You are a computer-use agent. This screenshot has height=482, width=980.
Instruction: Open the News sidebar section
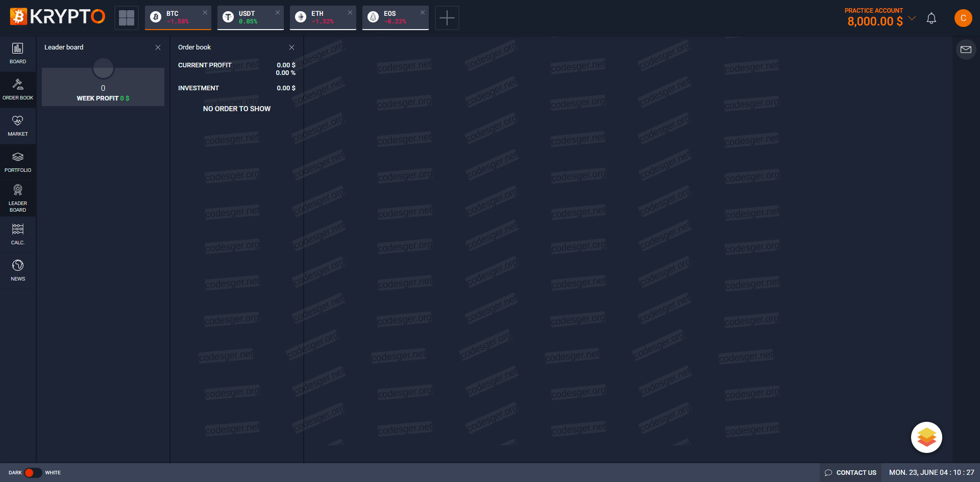[18, 271]
